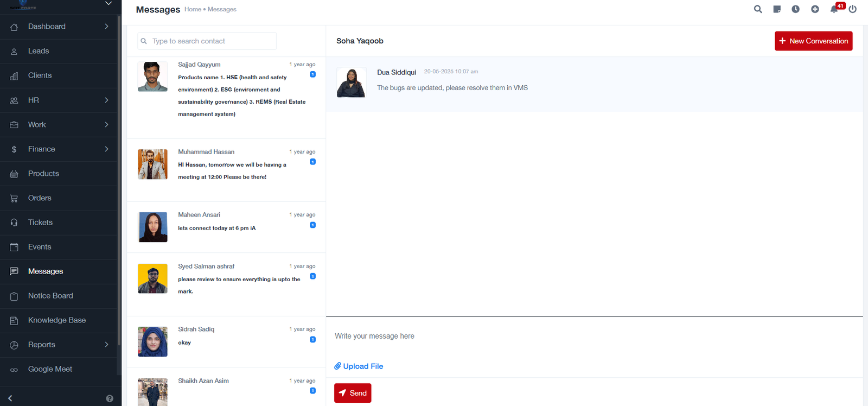Click Muhammad Hassan's avatar thumbnail

point(152,164)
